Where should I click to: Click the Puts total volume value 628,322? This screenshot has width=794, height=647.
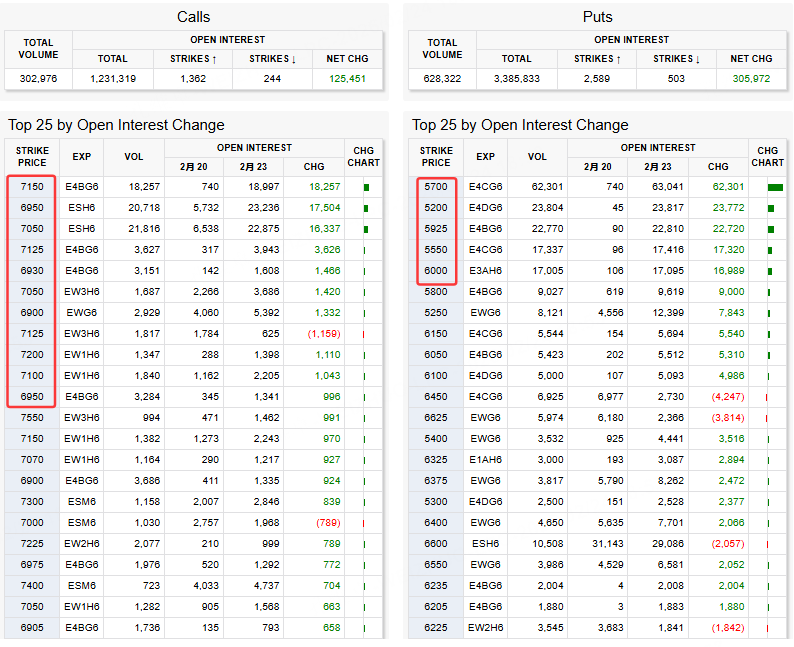442,78
